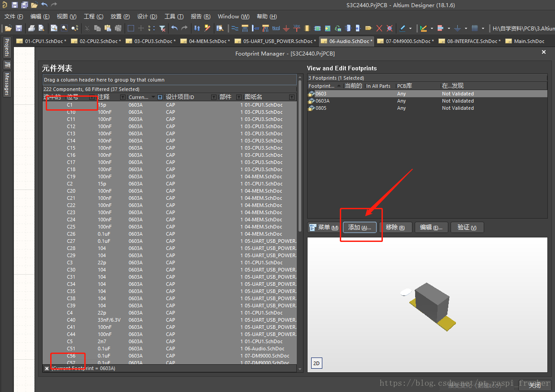
Task: Click the GND Power Port icon
Action: pyautogui.click(x=286, y=28)
